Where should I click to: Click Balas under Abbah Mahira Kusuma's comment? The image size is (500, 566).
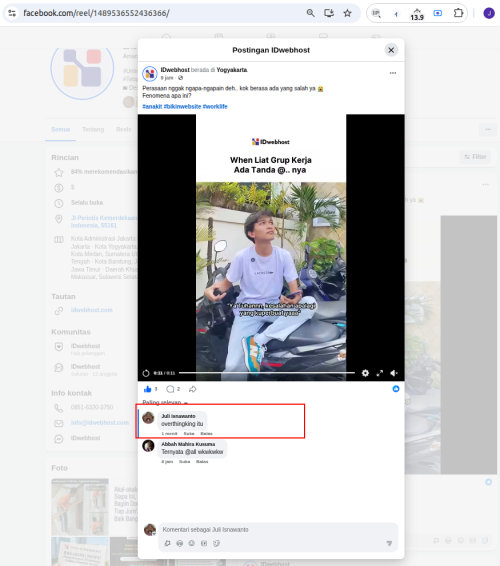pos(202,462)
